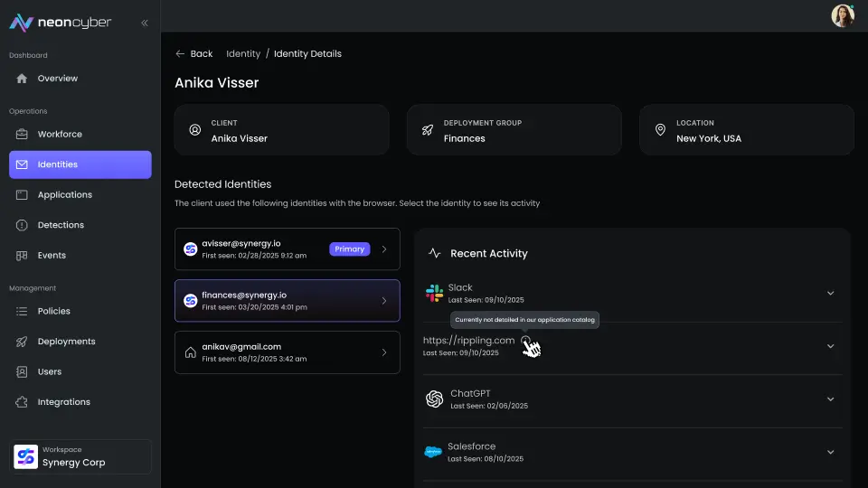Viewport: 868px width, 488px height.
Task: Click the ChatGPT logo icon
Action: 435,399
